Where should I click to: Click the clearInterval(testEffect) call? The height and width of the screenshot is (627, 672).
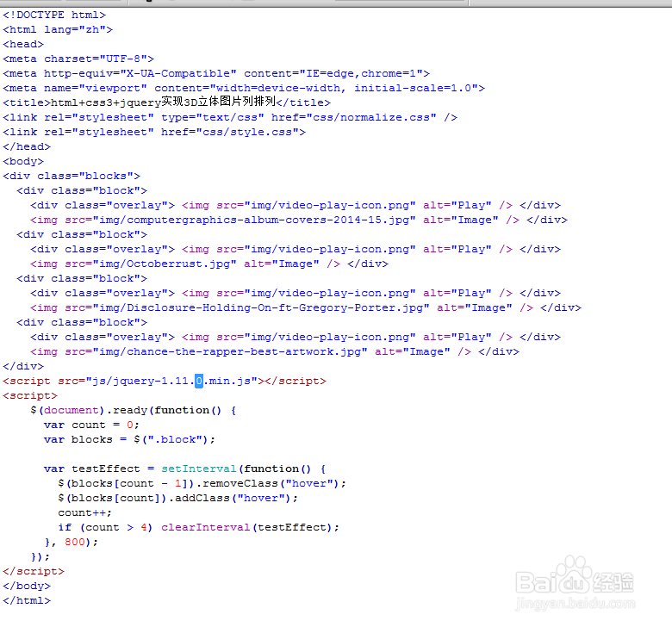[251, 527]
